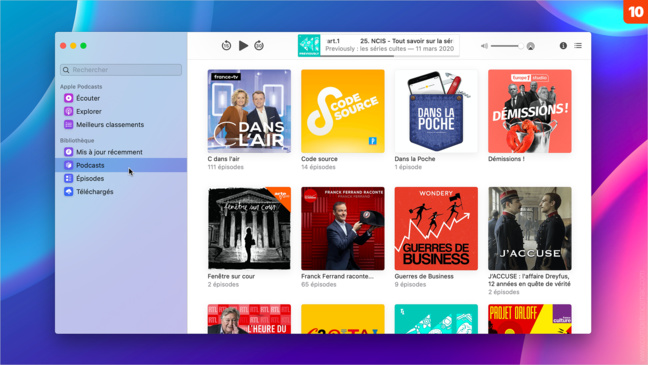Open the Code source podcast cover
The image size is (648, 365).
[343, 111]
